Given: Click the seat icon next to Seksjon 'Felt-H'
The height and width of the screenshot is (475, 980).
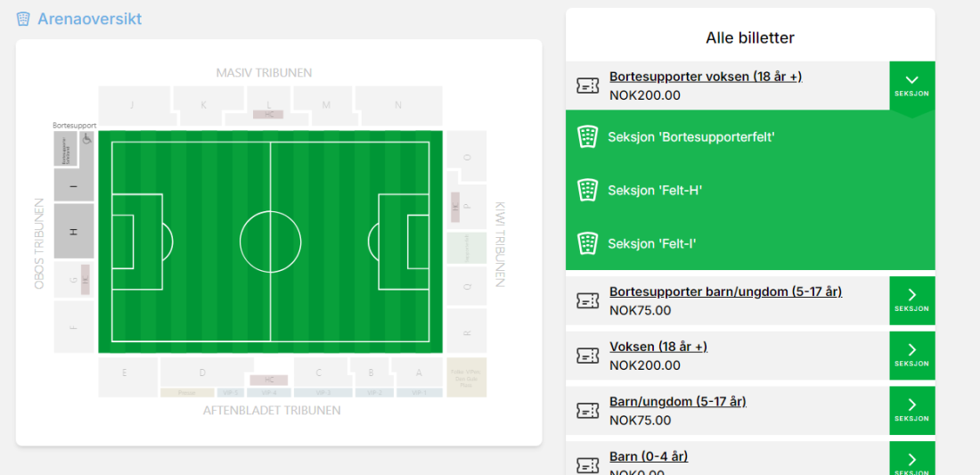Looking at the screenshot, I should tap(587, 190).
